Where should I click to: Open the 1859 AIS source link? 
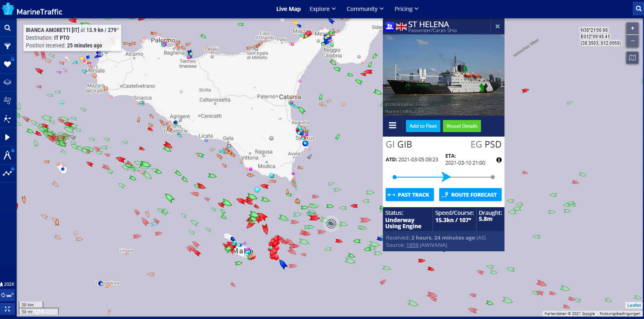click(x=412, y=245)
